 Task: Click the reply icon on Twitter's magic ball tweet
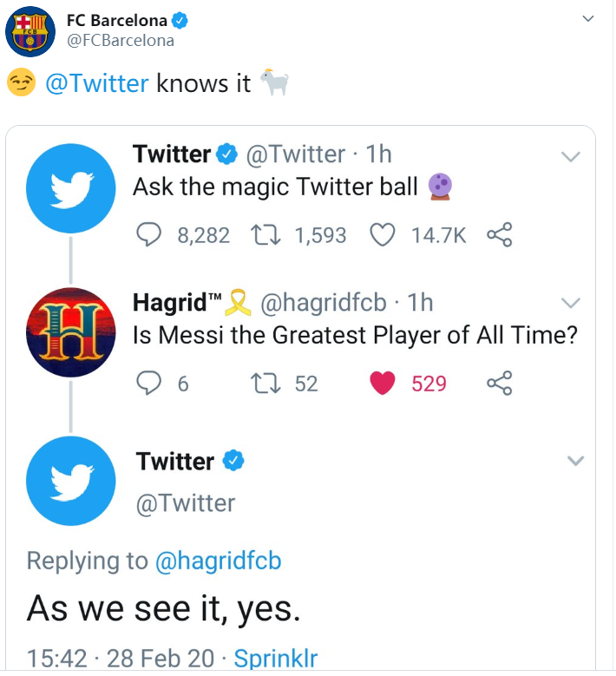point(148,235)
